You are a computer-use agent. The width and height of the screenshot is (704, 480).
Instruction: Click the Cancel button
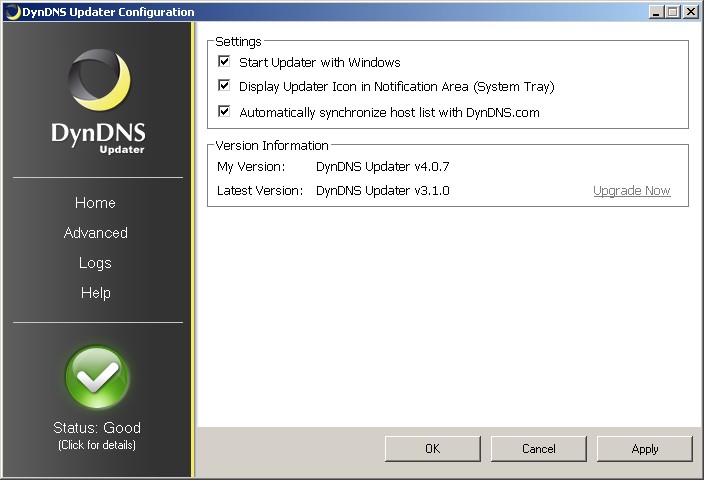(539, 449)
